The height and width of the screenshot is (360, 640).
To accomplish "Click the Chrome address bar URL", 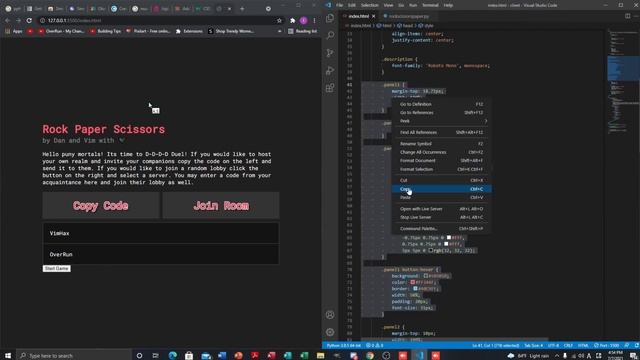I will [74, 20].
